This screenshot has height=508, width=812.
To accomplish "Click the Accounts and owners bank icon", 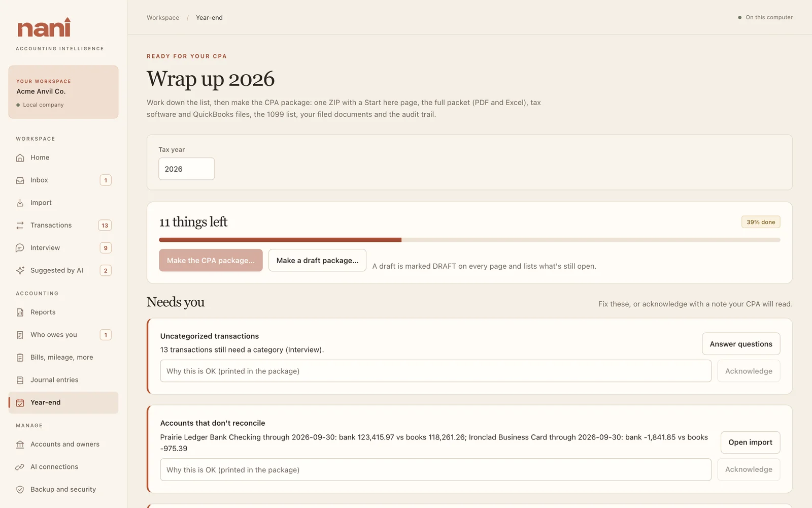I will [20, 444].
